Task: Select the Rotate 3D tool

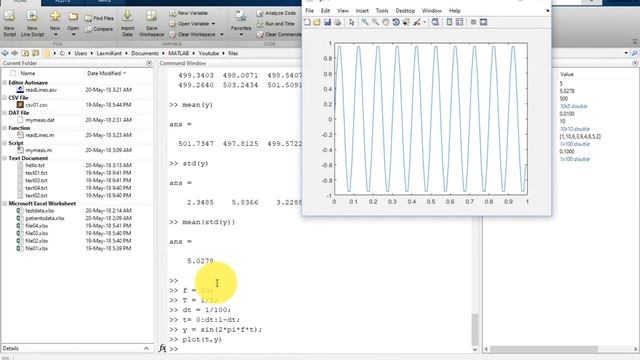Action: (396, 22)
